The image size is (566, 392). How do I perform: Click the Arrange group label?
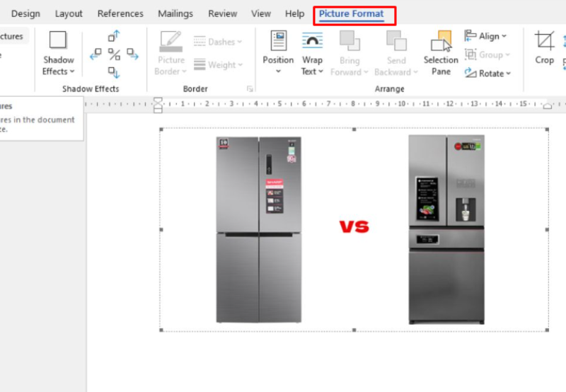tap(390, 88)
